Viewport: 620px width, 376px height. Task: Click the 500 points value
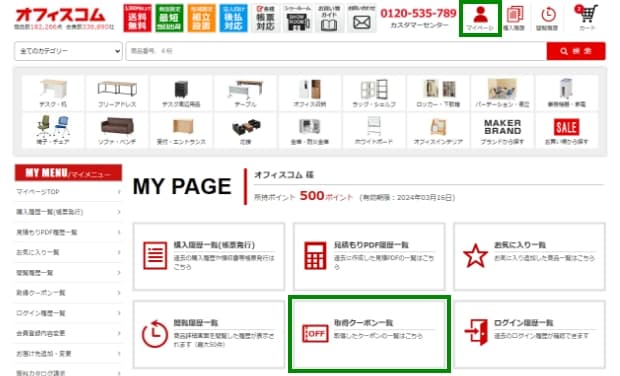pyautogui.click(x=312, y=196)
